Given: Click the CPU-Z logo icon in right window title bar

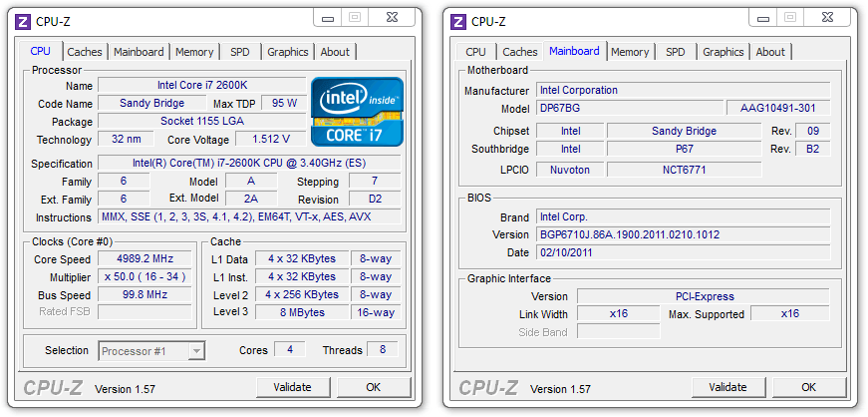Looking at the screenshot, I should point(457,22).
